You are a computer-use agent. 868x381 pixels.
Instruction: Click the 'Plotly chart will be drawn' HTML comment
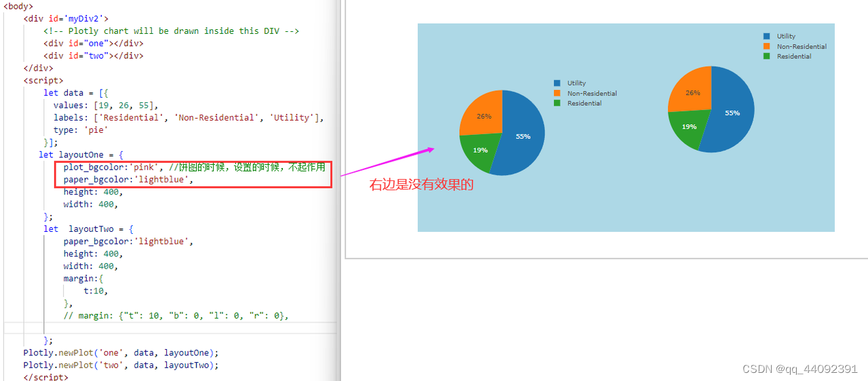[172, 31]
